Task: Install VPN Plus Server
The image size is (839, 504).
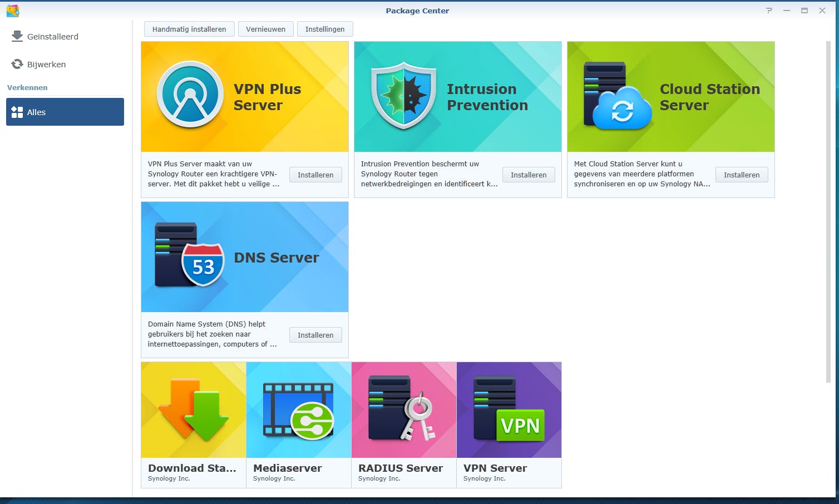Action: point(315,175)
